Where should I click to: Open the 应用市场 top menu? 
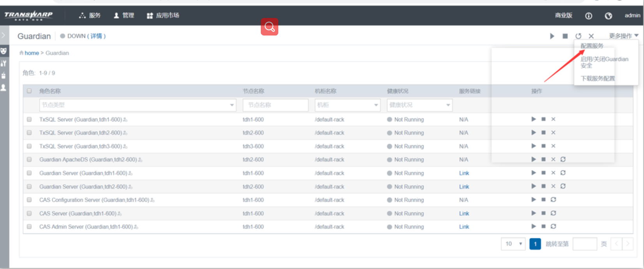(x=163, y=16)
